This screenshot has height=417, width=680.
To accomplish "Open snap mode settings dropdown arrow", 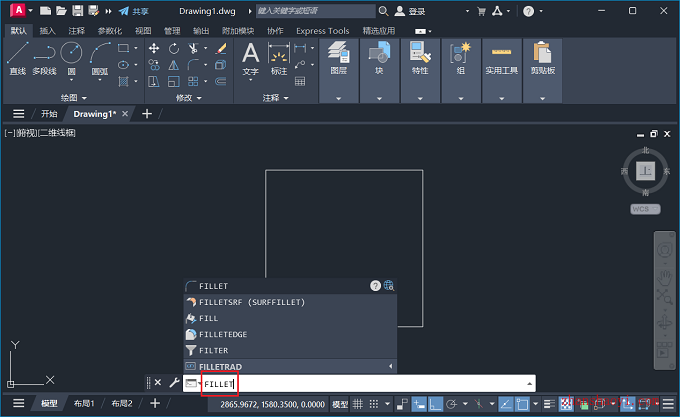I will [387, 404].
